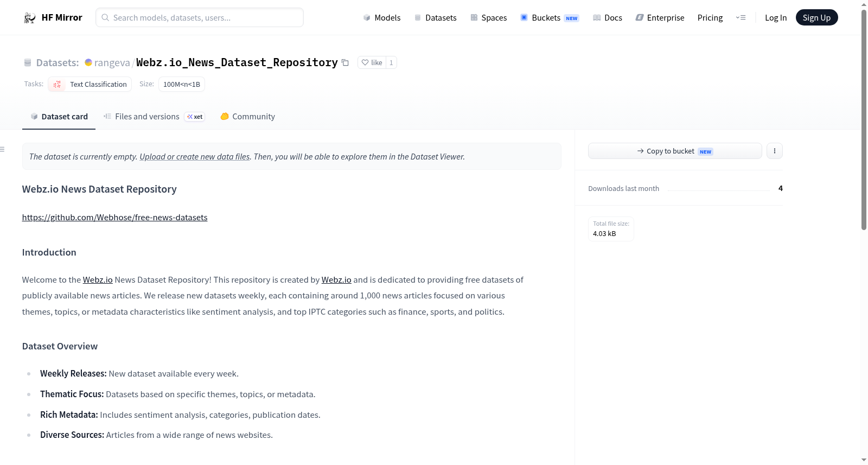Click the Total file size 4.03 kB box
The width and height of the screenshot is (868, 465).
click(x=611, y=229)
